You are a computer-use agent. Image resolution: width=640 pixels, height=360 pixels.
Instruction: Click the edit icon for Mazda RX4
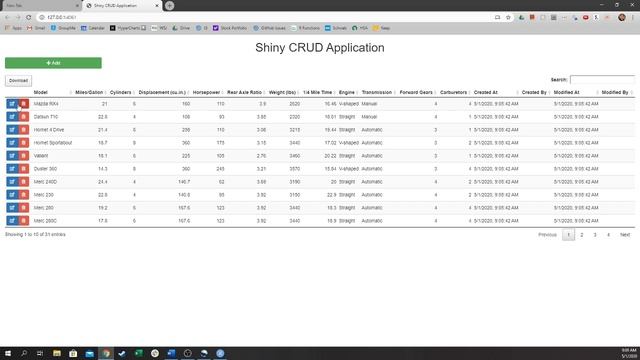click(12, 104)
